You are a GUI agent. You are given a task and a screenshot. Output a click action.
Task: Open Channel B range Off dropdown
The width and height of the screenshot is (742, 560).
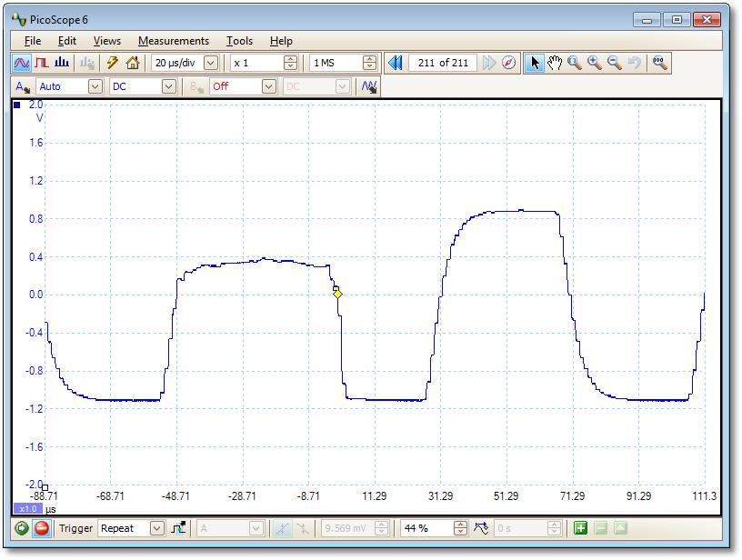269,87
